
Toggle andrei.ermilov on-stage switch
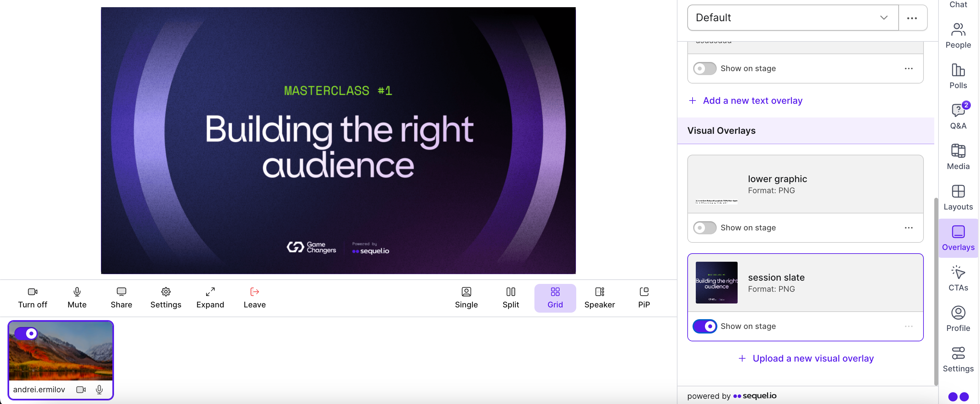click(26, 333)
